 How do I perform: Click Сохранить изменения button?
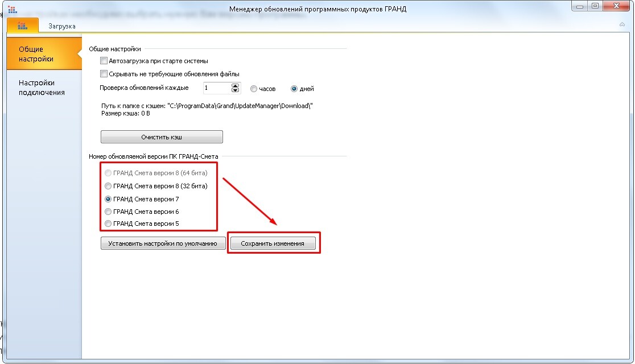[x=273, y=243]
